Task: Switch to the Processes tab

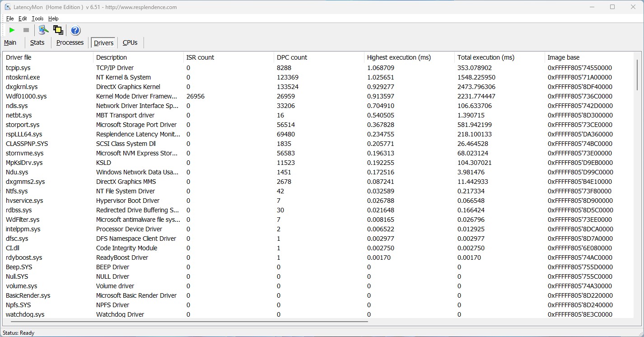Action: [x=70, y=42]
